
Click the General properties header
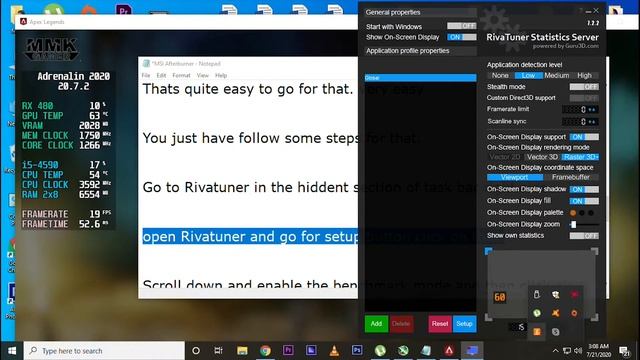(x=420, y=12)
